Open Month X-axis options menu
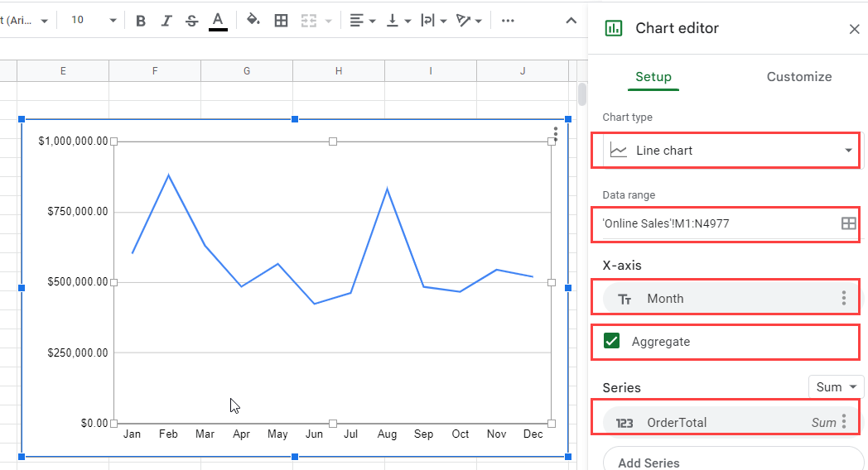The image size is (868, 470). (x=844, y=298)
